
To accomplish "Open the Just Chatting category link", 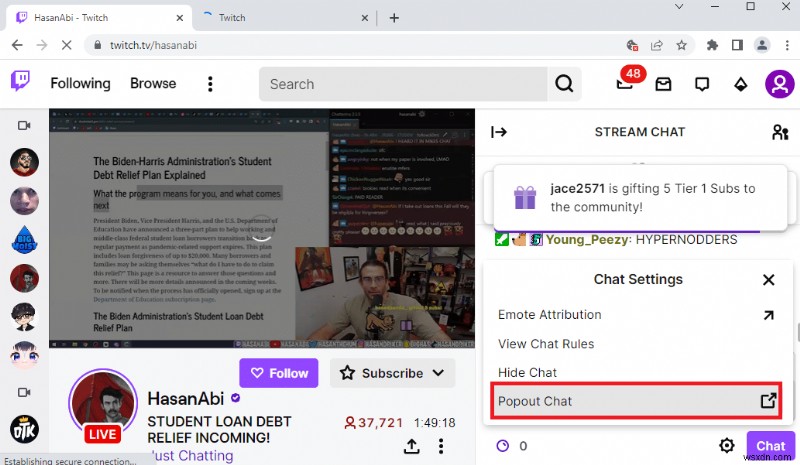I will (192, 456).
